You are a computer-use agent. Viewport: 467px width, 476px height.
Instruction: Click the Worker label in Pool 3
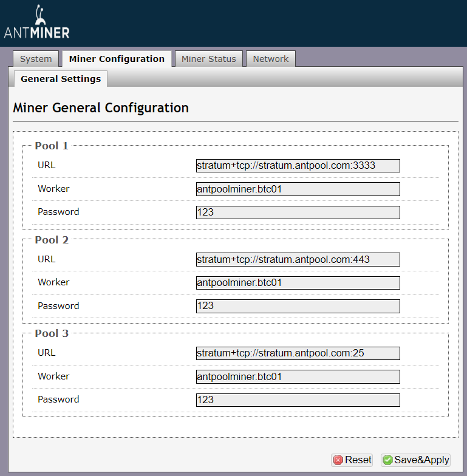[x=53, y=376]
